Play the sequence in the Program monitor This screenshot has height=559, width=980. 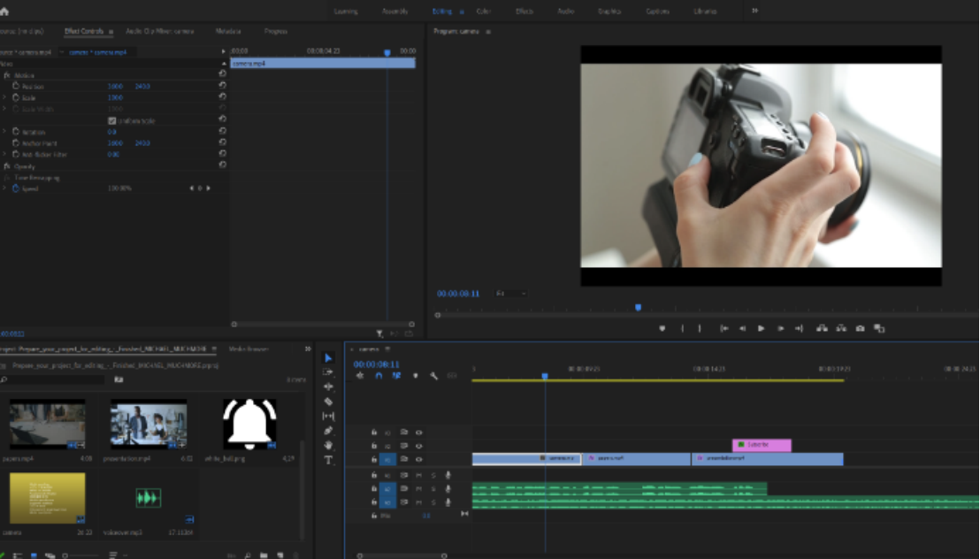[762, 327]
